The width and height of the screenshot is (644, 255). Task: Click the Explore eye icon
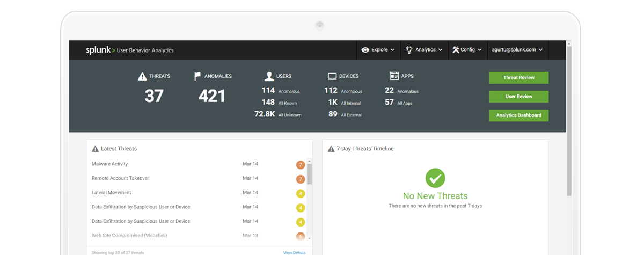tap(365, 50)
